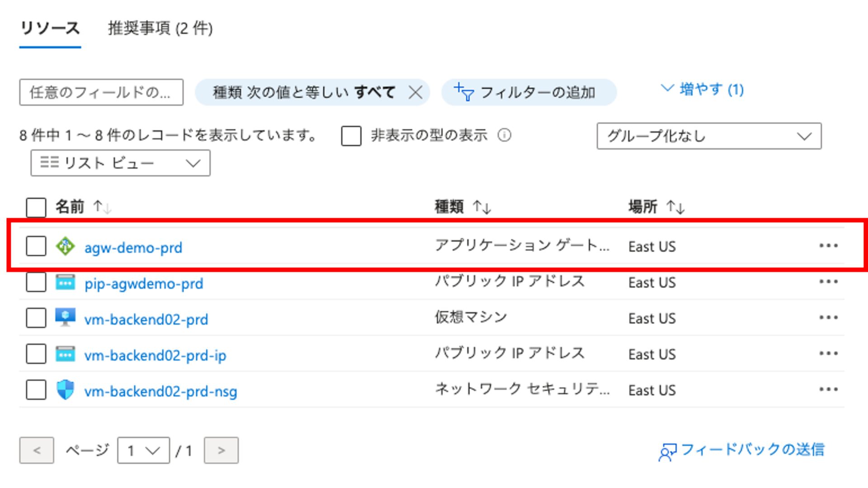This screenshot has width=868, height=488.
Task: Click the public IP icon beside vm-backend02-prd-ip
Action: click(x=65, y=353)
